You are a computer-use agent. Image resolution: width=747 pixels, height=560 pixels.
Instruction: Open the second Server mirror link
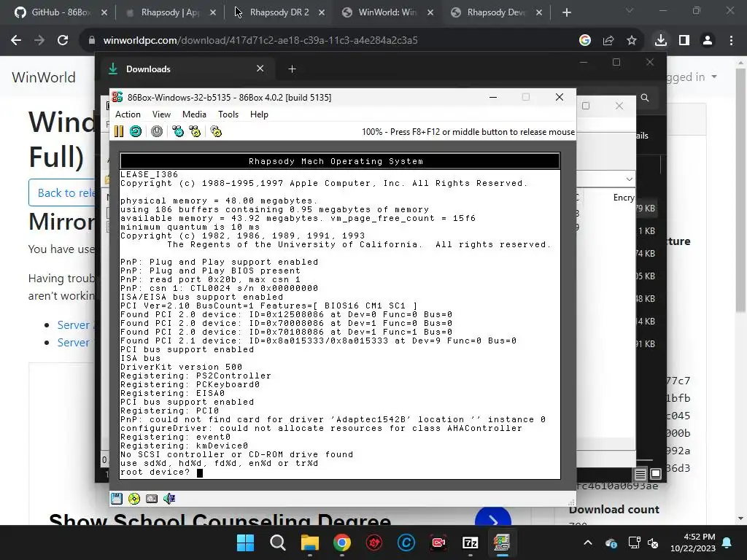[74, 343]
